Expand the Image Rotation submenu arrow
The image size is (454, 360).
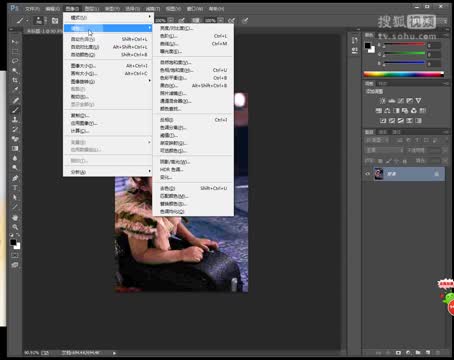(149, 81)
